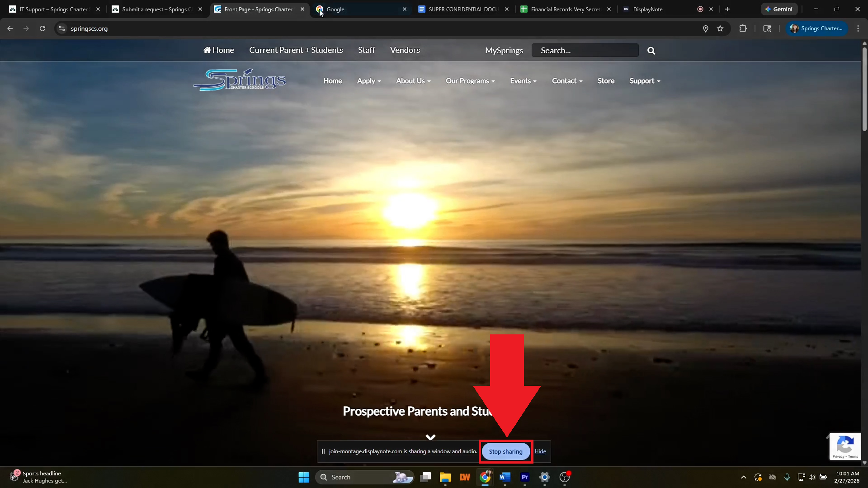Open Premiere Pro from the taskbar

coord(525,477)
